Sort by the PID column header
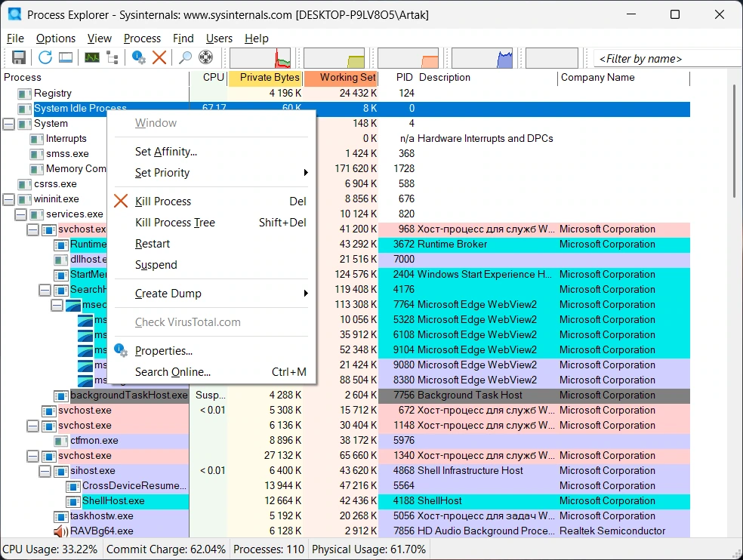743x560 pixels. (397, 78)
